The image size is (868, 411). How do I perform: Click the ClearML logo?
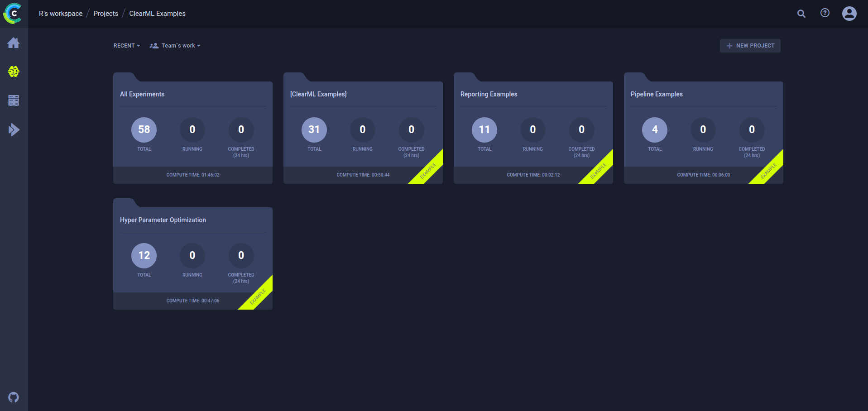click(x=13, y=14)
